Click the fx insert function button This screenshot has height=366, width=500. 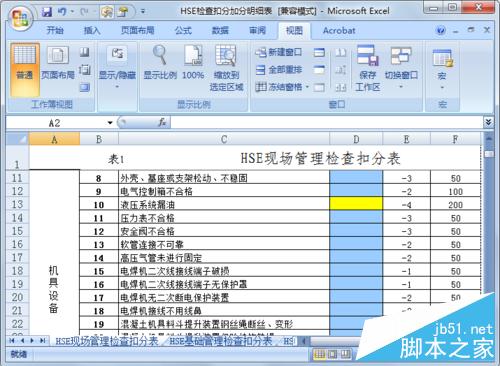[162, 122]
